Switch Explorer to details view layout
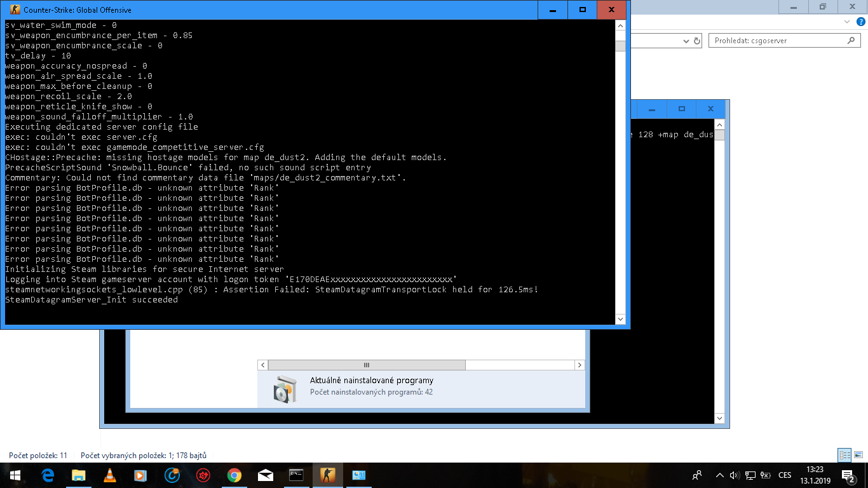This screenshot has width=868, height=488. (844, 455)
